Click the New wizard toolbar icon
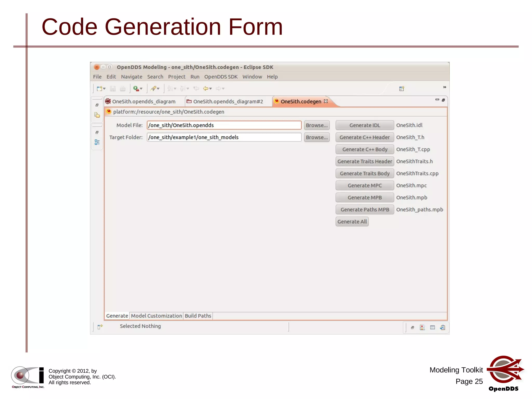Image resolution: width=532 pixels, height=399 pixels. click(x=99, y=89)
